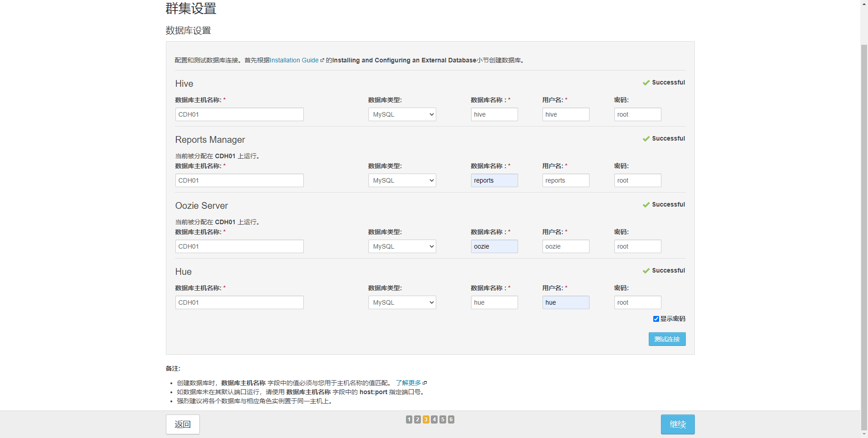Focus Hive database name field
This screenshot has height=438, width=868.
click(494, 114)
